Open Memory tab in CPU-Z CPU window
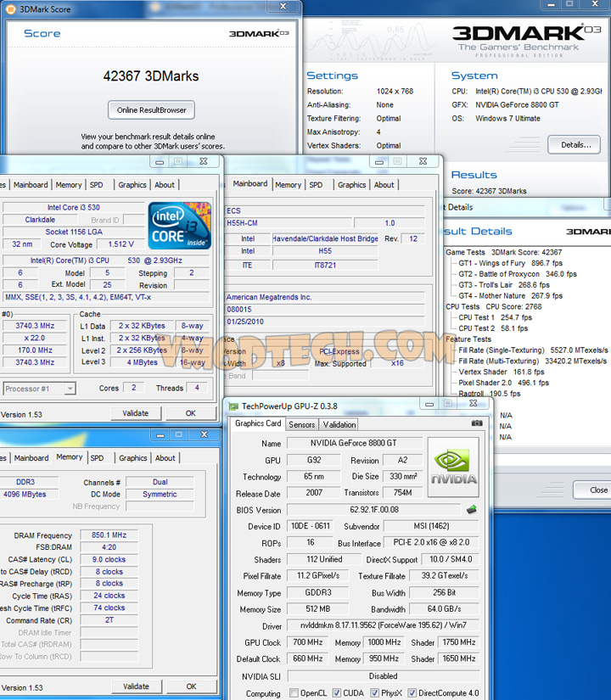The width and height of the screenshot is (611, 700). point(69,185)
